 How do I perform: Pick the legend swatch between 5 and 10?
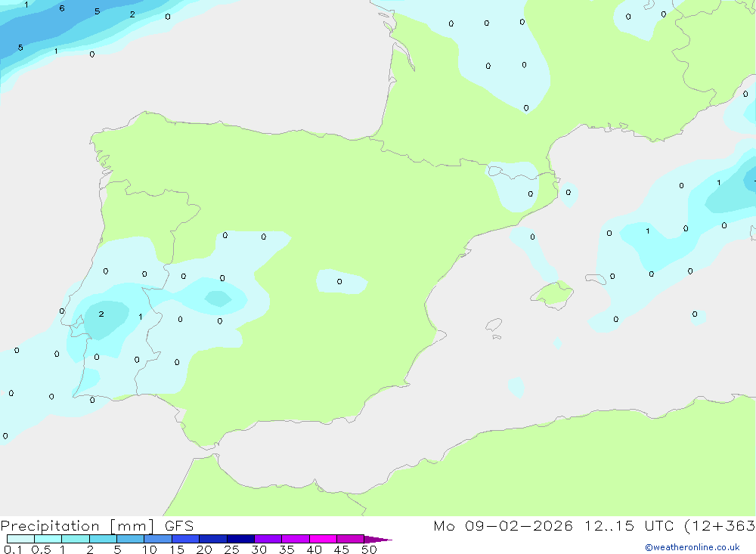131,539
